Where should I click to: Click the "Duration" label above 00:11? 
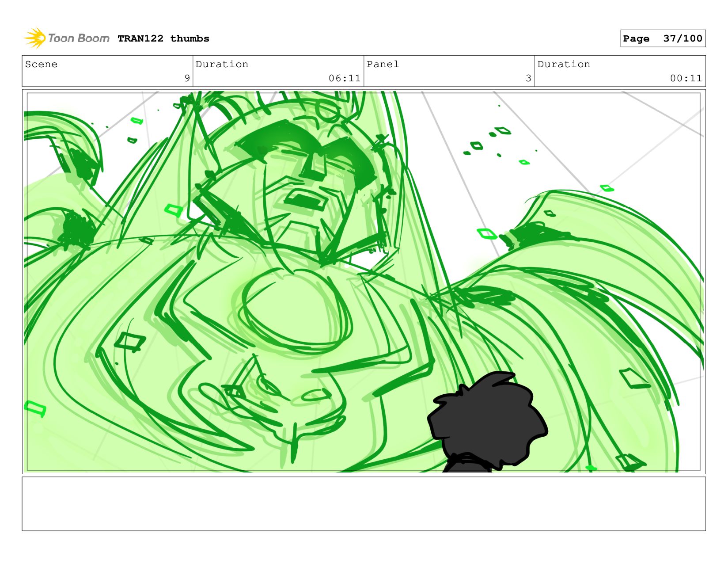click(564, 64)
